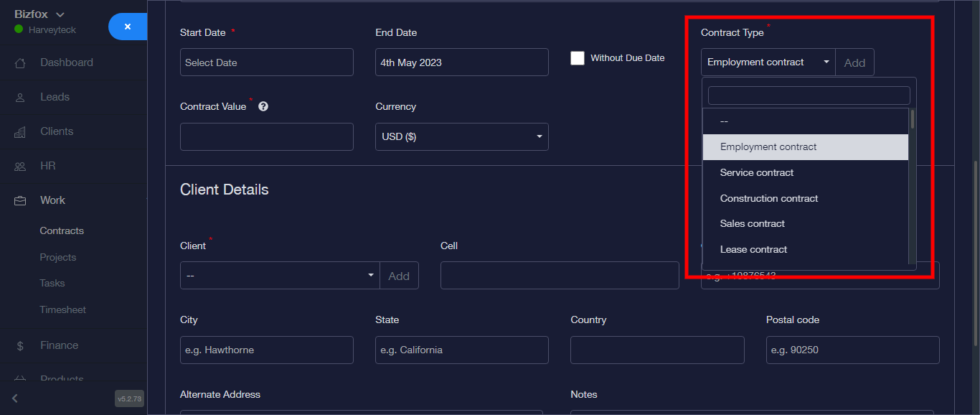The height and width of the screenshot is (415, 980).
Task: Click the Finance dollar icon
Action: [20, 346]
